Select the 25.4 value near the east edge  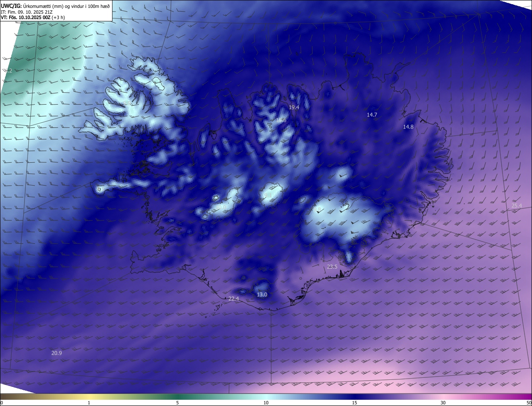pyautogui.click(x=517, y=205)
